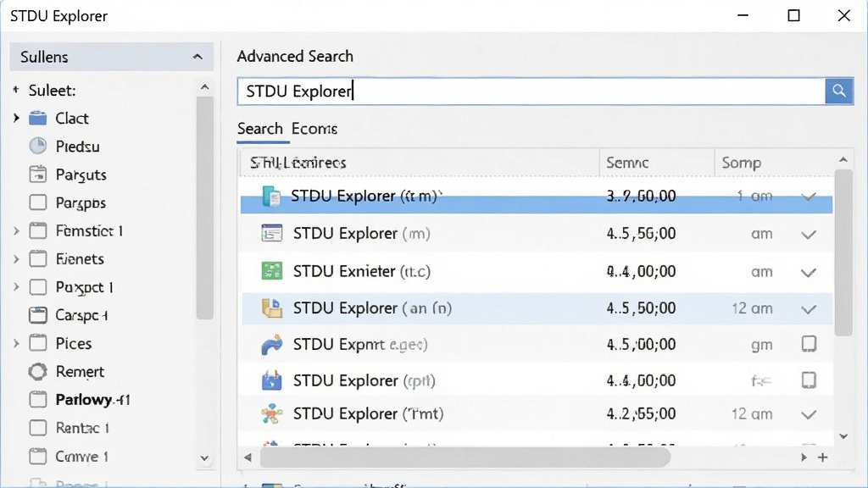Expand the Clact tree node
This screenshot has width=868, height=488.
16,118
